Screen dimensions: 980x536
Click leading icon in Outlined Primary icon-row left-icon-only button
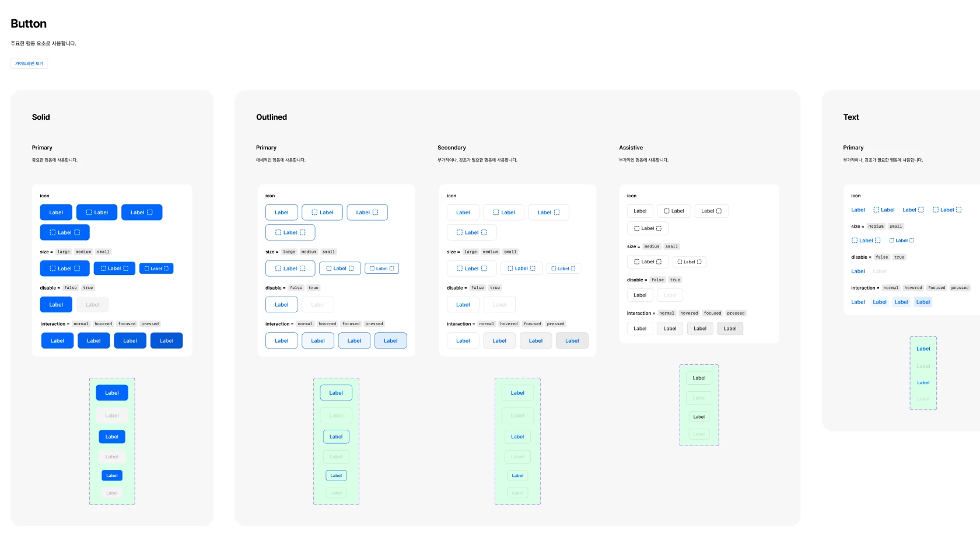tap(314, 213)
